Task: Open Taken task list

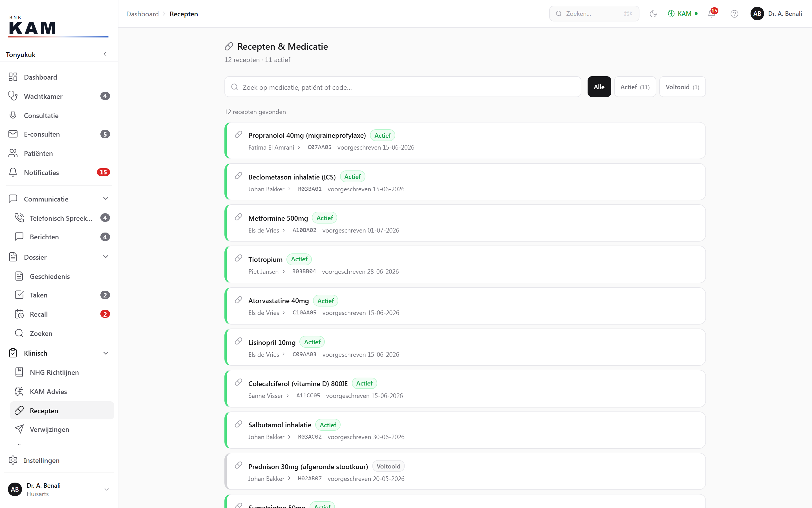Action: [x=62, y=295]
